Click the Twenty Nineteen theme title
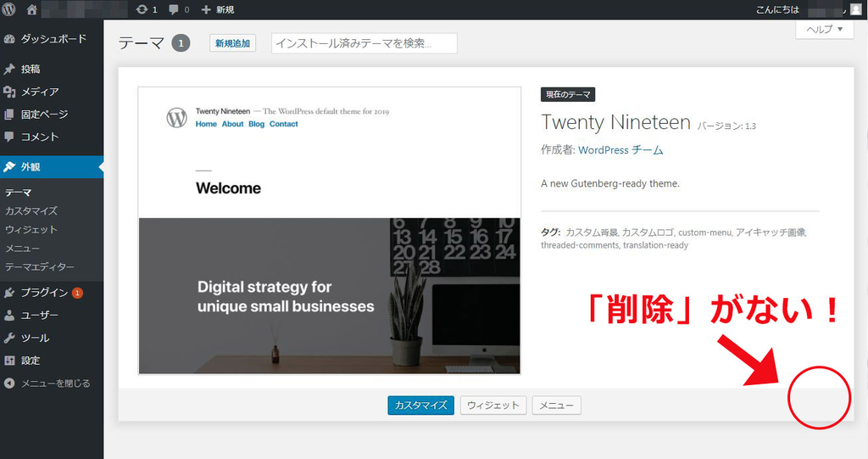This screenshot has width=868, height=459. pos(615,122)
